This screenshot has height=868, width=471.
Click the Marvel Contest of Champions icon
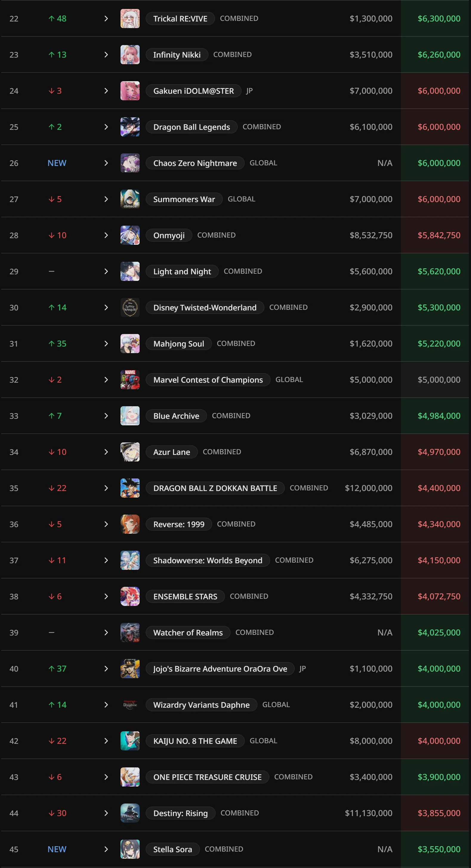130,380
